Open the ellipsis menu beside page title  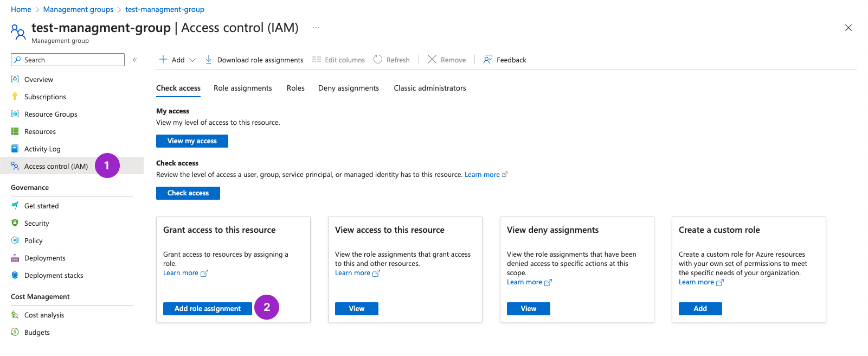[x=316, y=28]
